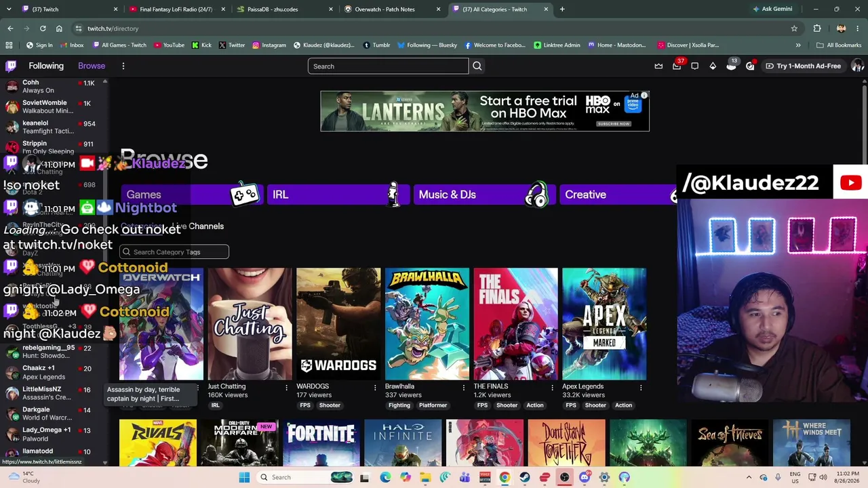Go to the Twitch home logo

tap(11, 66)
